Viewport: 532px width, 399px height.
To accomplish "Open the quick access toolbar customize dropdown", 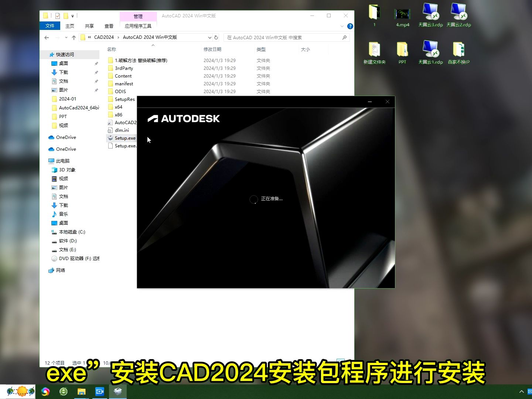I will point(72,16).
